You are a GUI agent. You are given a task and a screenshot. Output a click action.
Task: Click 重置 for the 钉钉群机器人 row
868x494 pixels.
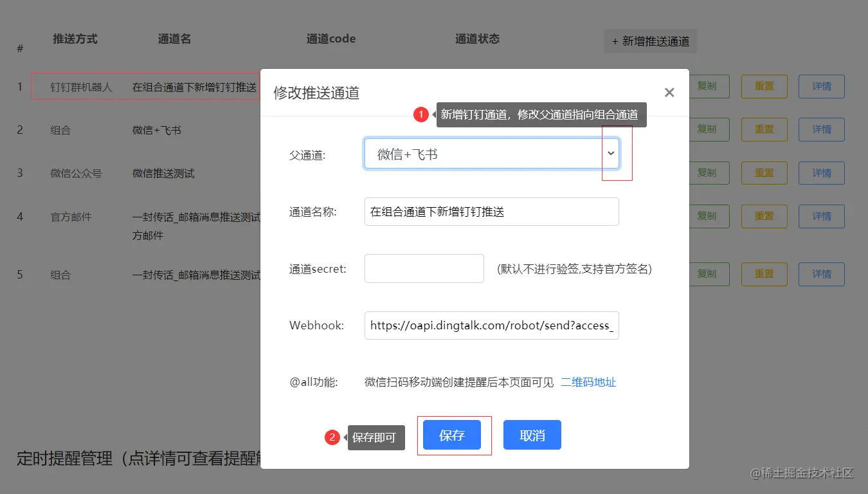click(x=764, y=86)
